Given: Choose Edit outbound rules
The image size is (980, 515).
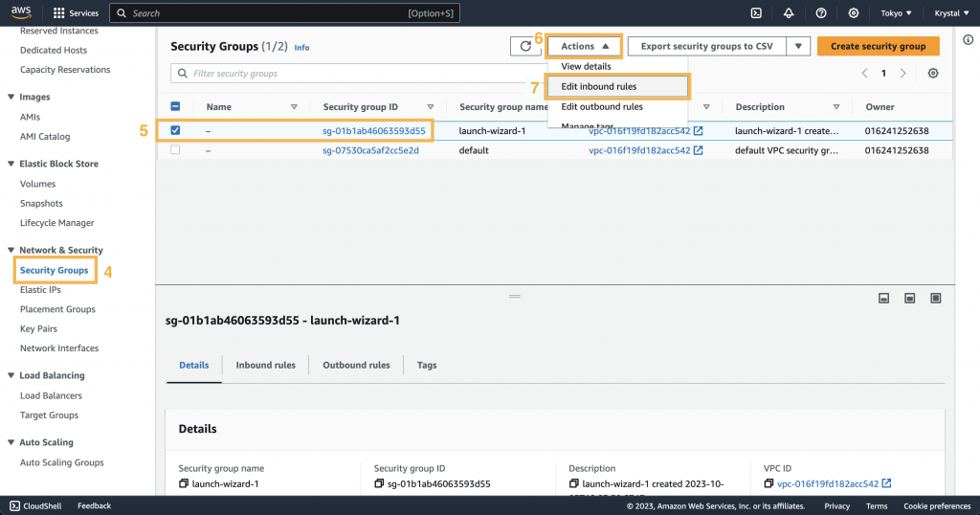Looking at the screenshot, I should [617, 107].
